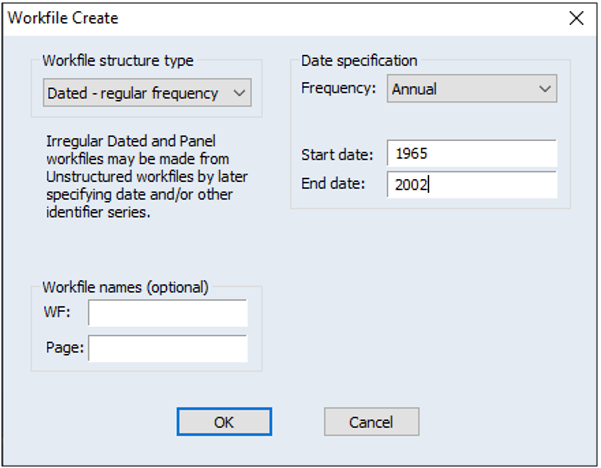Open the Workfile structure type dropdown
This screenshot has width=601, height=468.
pyautogui.click(x=147, y=93)
